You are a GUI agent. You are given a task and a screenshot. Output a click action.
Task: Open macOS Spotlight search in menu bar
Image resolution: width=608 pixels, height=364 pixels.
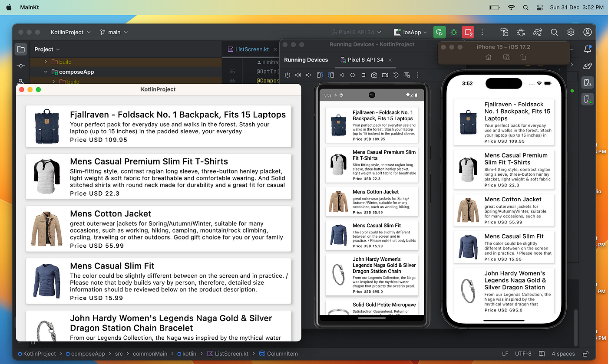tap(526, 7)
